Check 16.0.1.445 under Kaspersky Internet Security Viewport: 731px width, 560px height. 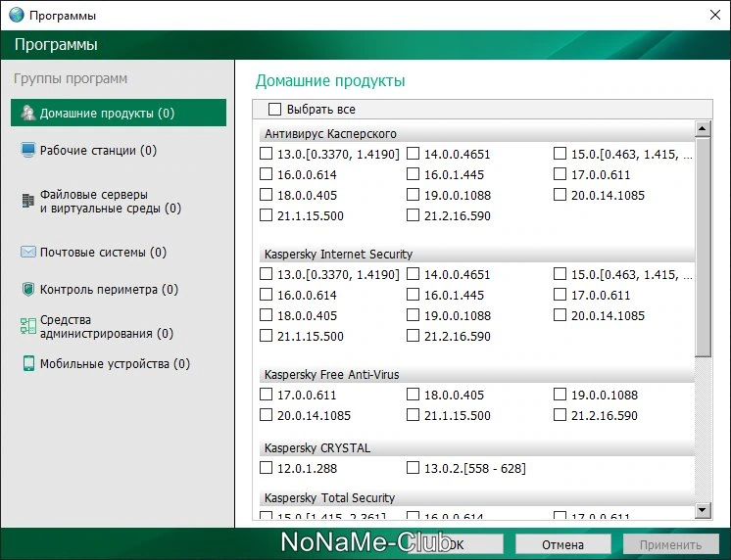413,295
